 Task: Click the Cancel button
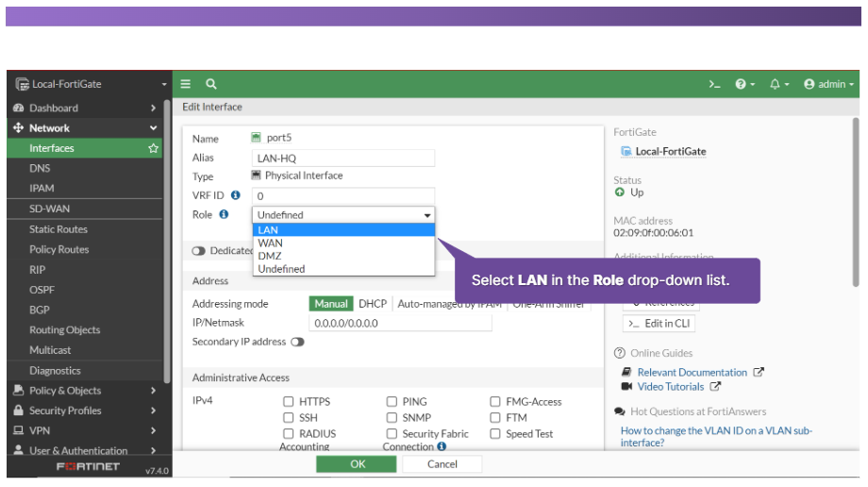click(442, 463)
